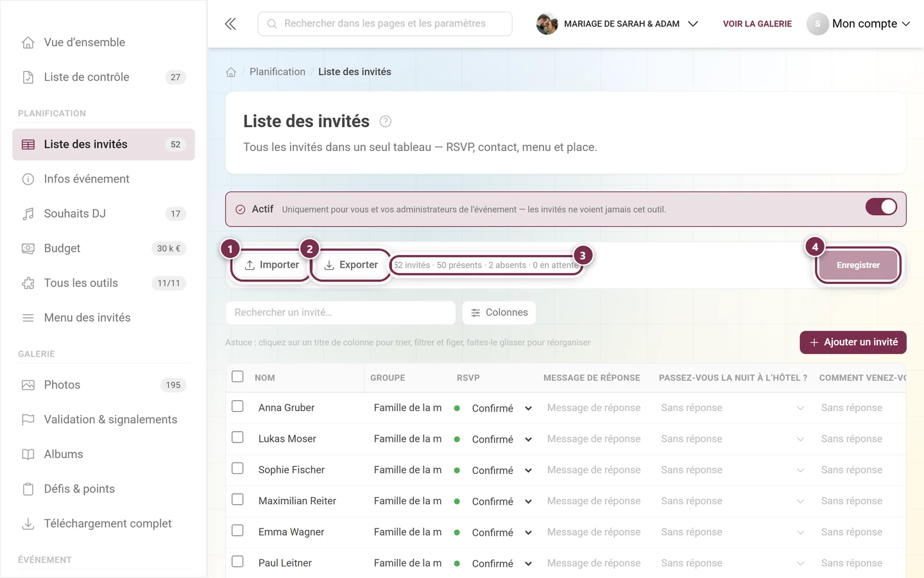Expand the Mon compte menu

click(859, 24)
